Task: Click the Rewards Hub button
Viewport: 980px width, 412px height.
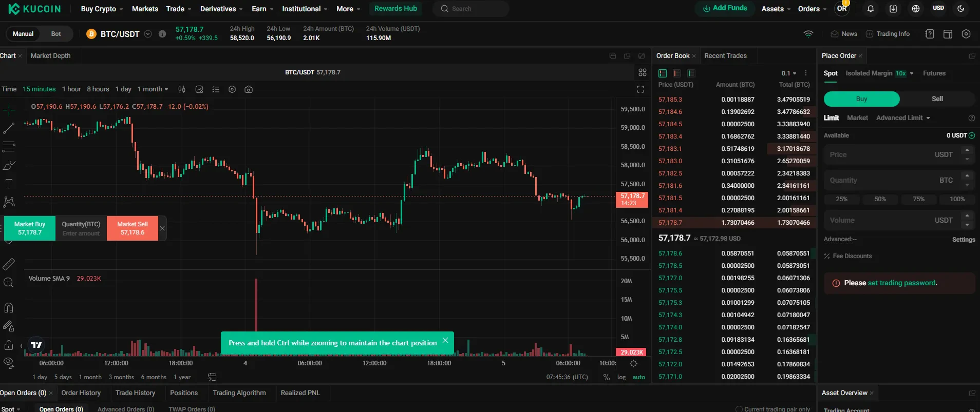Action: 395,9
